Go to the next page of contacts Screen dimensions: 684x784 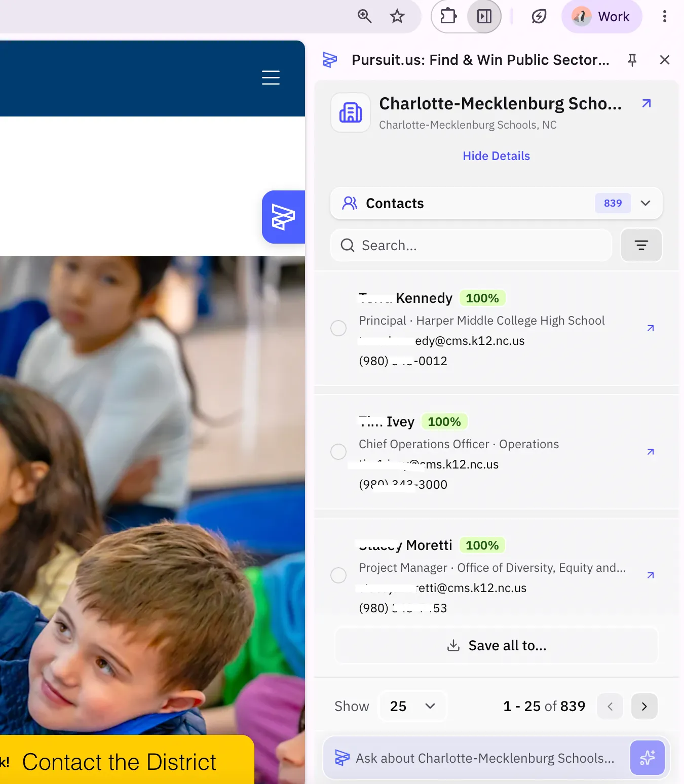644,706
